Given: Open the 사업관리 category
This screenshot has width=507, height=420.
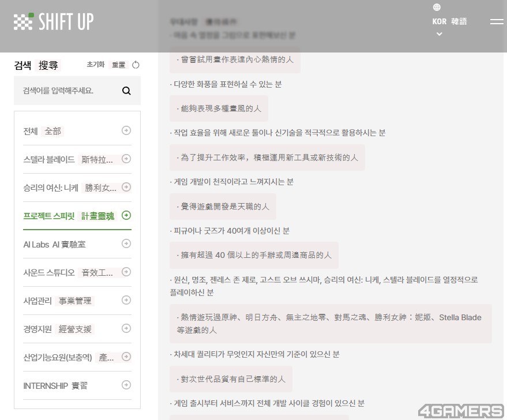Looking at the screenshot, I should [x=77, y=301].
